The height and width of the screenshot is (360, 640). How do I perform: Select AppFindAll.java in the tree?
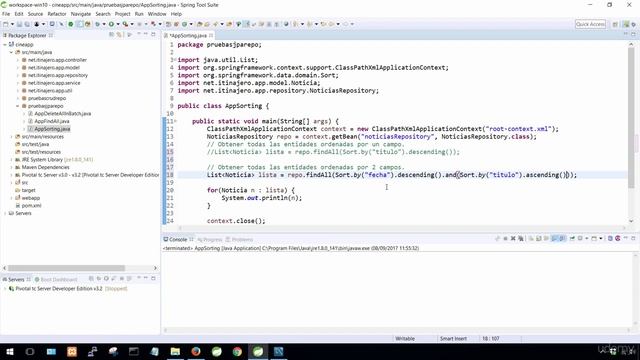[x=48, y=121]
